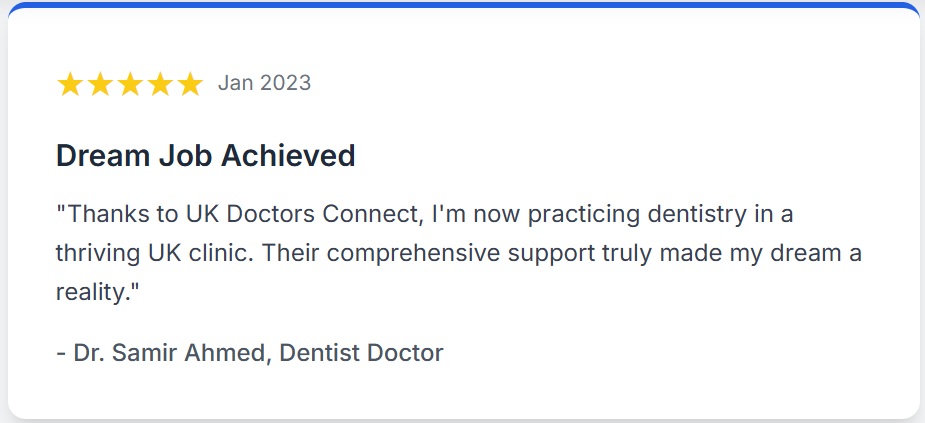Image resolution: width=925 pixels, height=423 pixels.
Task: Click the word 'reality.' ending the quote
Action: [x=97, y=291]
